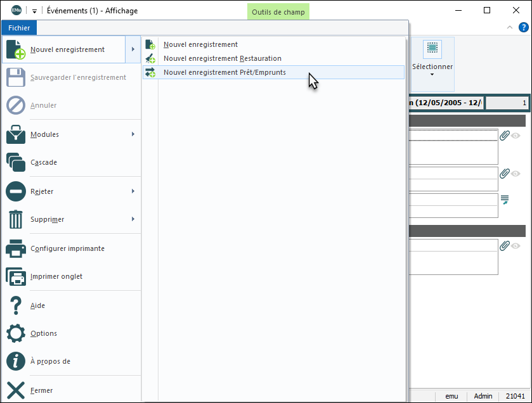Open Options with the gear icon

16,333
